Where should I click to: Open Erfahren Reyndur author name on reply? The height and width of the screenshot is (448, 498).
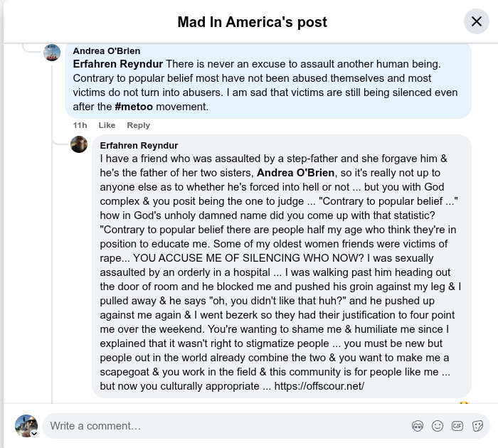coord(139,145)
